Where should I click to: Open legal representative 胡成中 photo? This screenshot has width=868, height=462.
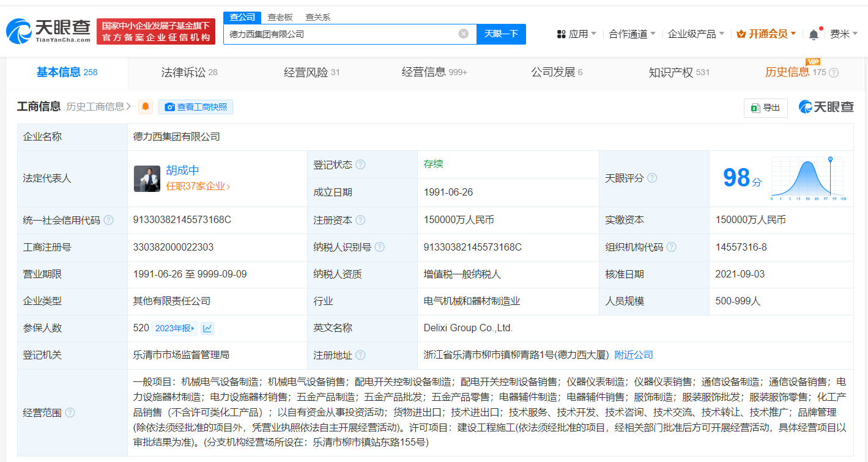pyautogui.click(x=147, y=178)
